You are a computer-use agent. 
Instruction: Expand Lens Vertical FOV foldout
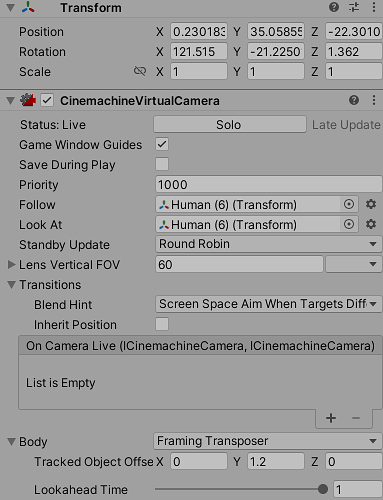tap(11, 265)
